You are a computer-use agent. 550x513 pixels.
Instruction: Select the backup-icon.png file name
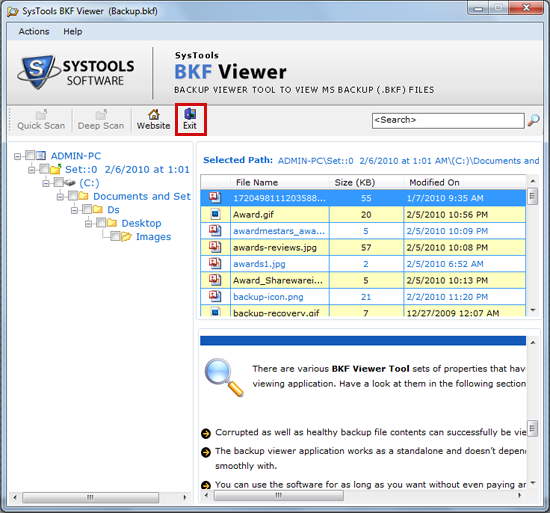click(268, 297)
